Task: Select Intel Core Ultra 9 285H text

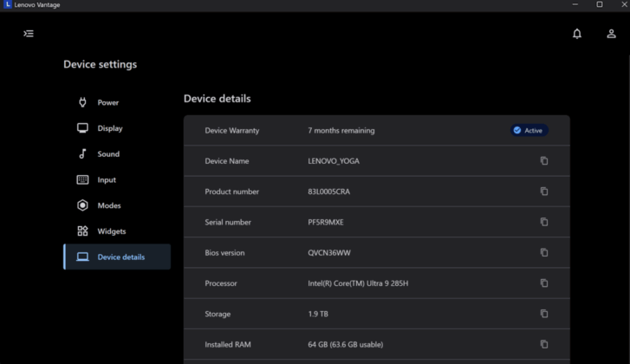Action: point(358,283)
